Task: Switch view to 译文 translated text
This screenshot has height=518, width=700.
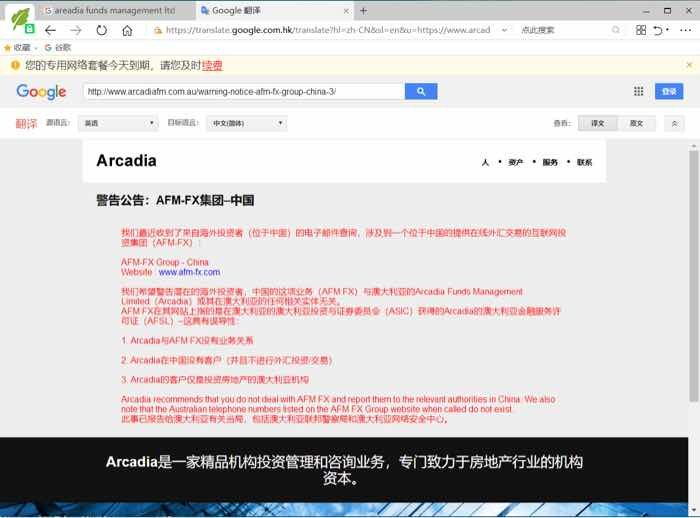Action: [597, 123]
